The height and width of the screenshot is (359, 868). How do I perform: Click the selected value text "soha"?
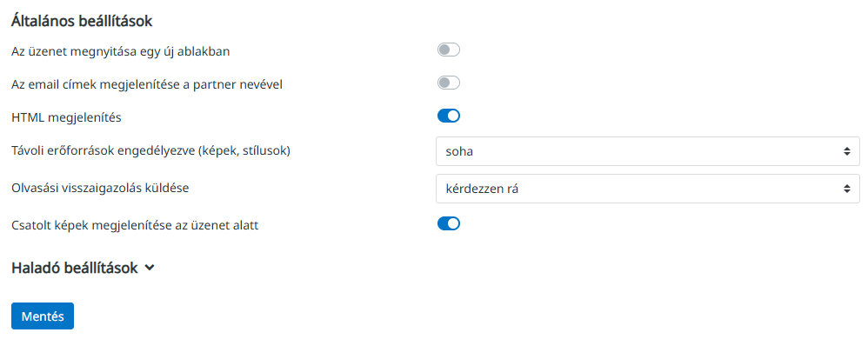pos(459,151)
